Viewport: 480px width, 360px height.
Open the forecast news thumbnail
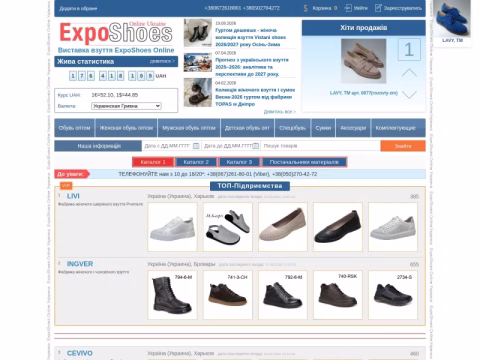pyautogui.click(x=198, y=62)
